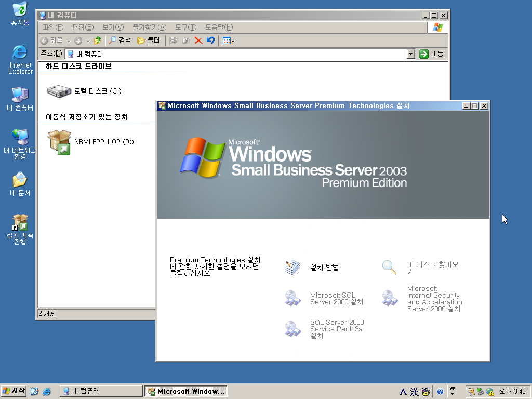Image resolution: width=532 pixels, height=399 pixels.
Task: Click the 이동식 저장소가 있는 장치 group header
Action: pyautogui.click(x=86, y=117)
